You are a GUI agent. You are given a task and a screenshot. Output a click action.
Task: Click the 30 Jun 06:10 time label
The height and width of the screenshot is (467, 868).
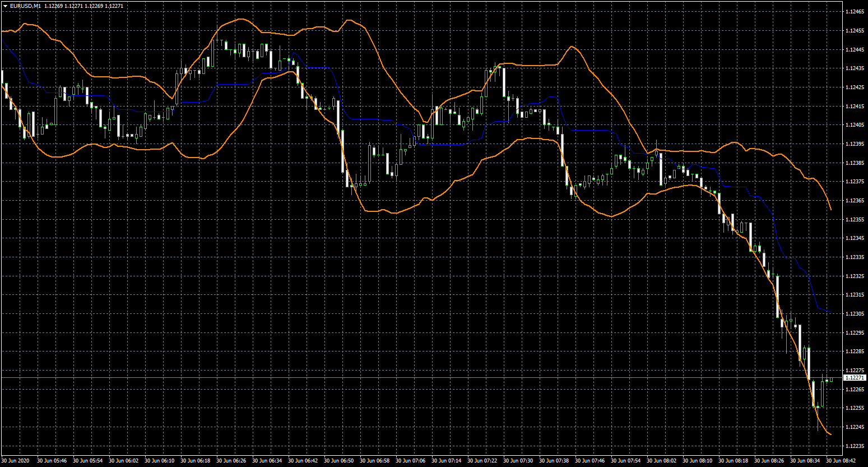tap(159, 460)
